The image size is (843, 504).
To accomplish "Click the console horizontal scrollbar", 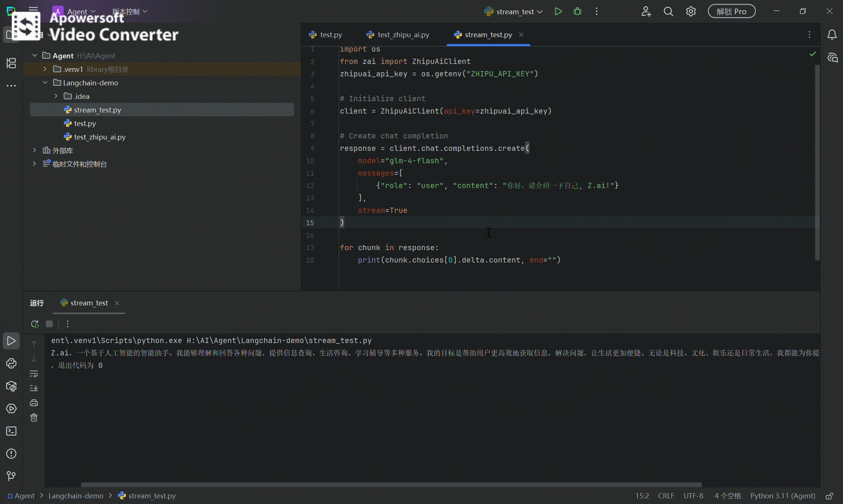I will [x=391, y=484].
